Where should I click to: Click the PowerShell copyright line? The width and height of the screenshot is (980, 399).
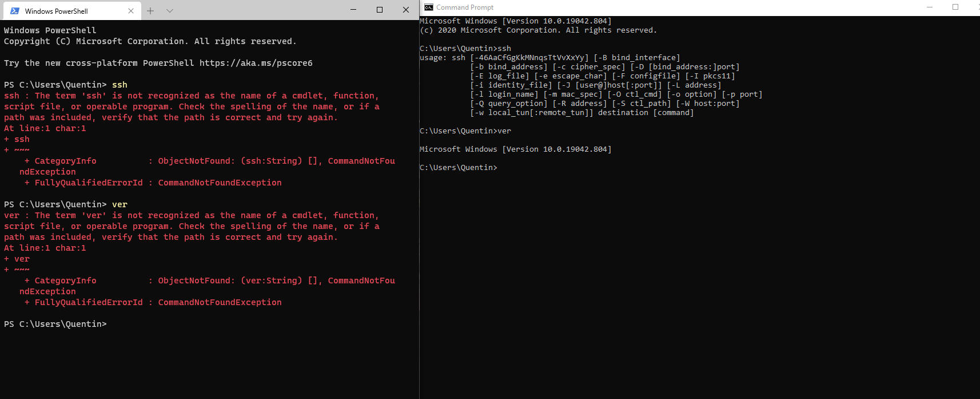click(x=150, y=41)
